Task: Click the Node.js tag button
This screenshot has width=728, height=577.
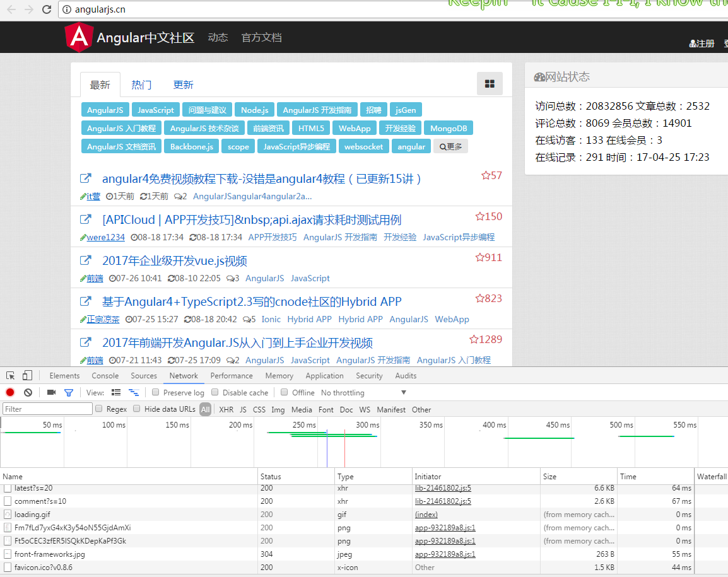Action: tap(254, 110)
